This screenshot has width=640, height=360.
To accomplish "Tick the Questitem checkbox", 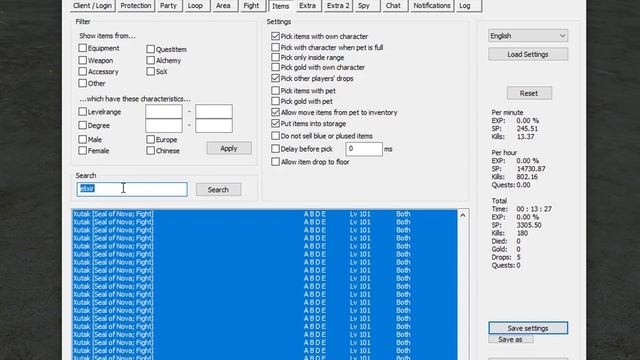I will click(x=150, y=49).
